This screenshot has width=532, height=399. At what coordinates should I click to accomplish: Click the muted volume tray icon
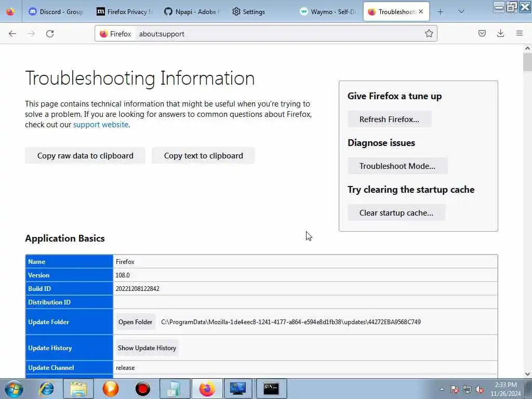[480, 390]
